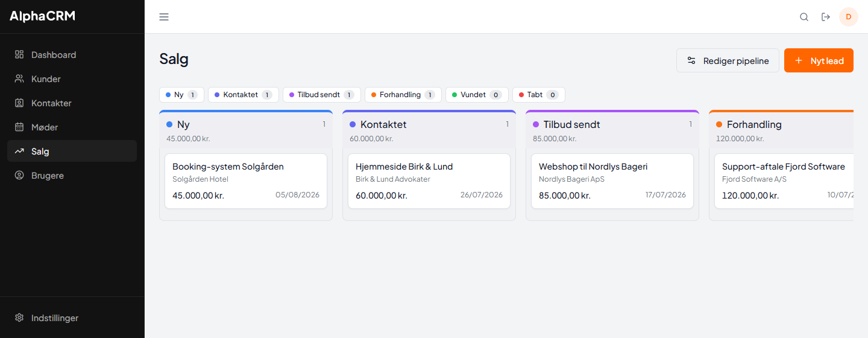The height and width of the screenshot is (338, 868).
Task: Open the user avatar D menu
Action: pyautogui.click(x=849, y=17)
